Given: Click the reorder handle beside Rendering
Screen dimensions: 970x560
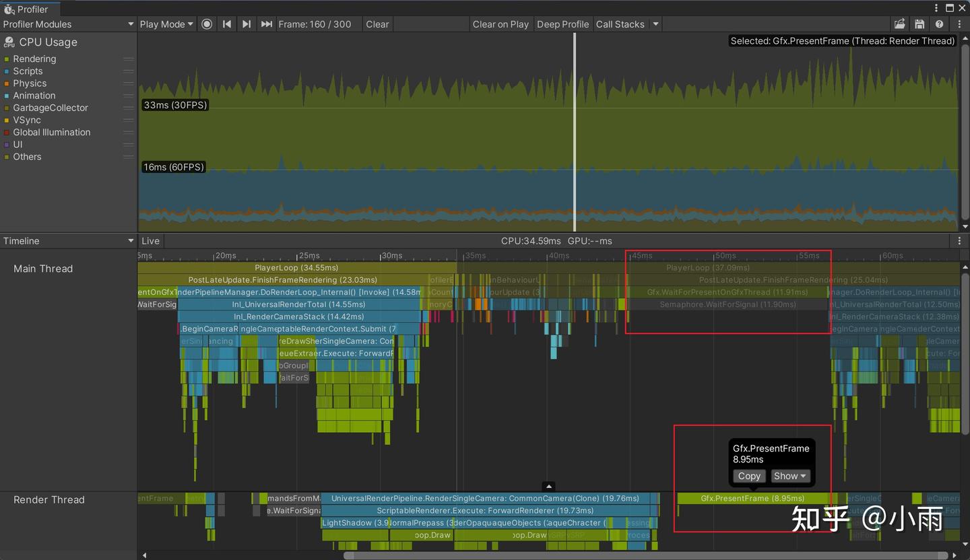Looking at the screenshot, I should coord(128,59).
